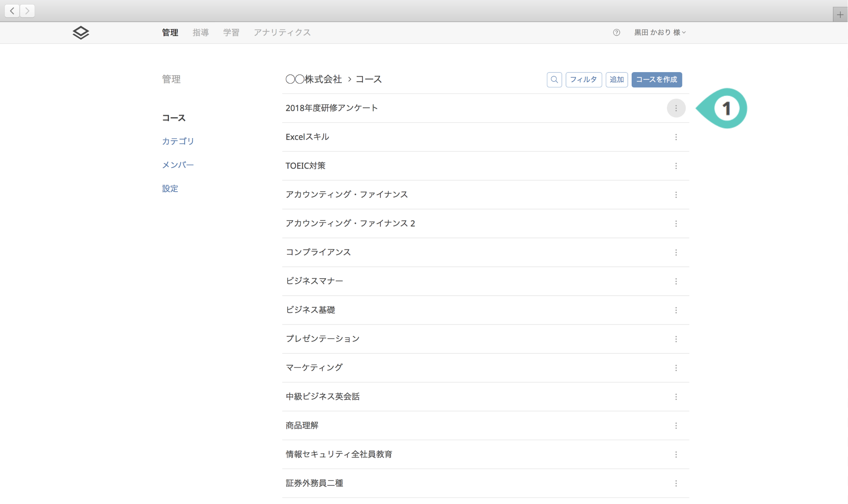Click the new tab plus icon
The image size is (848, 504).
(840, 15)
